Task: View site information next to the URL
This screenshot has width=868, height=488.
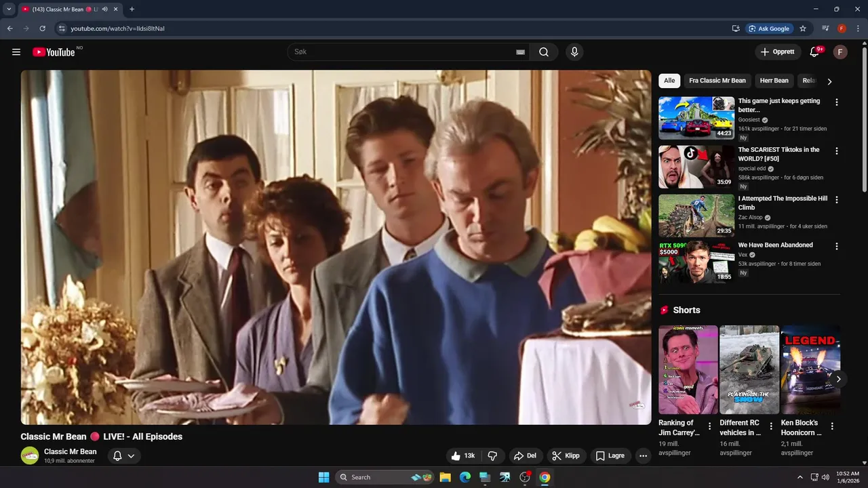Action: (62, 28)
